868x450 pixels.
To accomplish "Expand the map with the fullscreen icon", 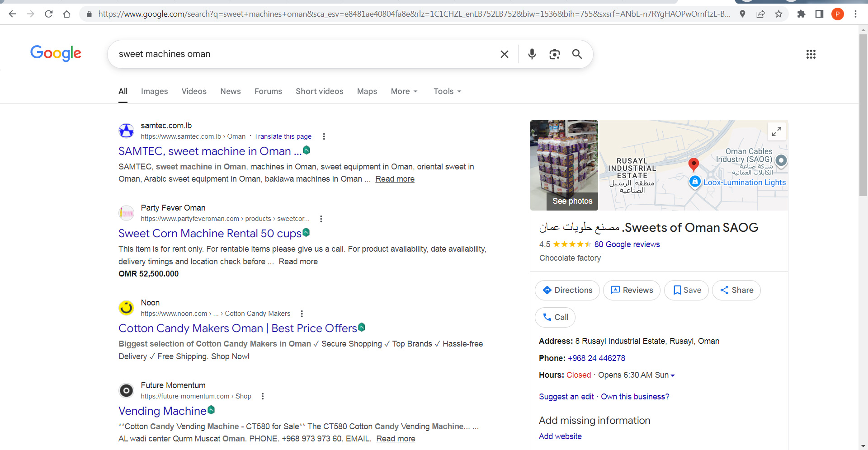I will [777, 131].
